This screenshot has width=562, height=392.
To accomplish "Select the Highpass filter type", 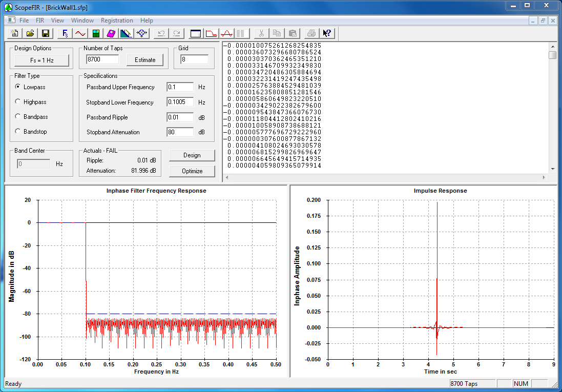I will tap(18, 102).
